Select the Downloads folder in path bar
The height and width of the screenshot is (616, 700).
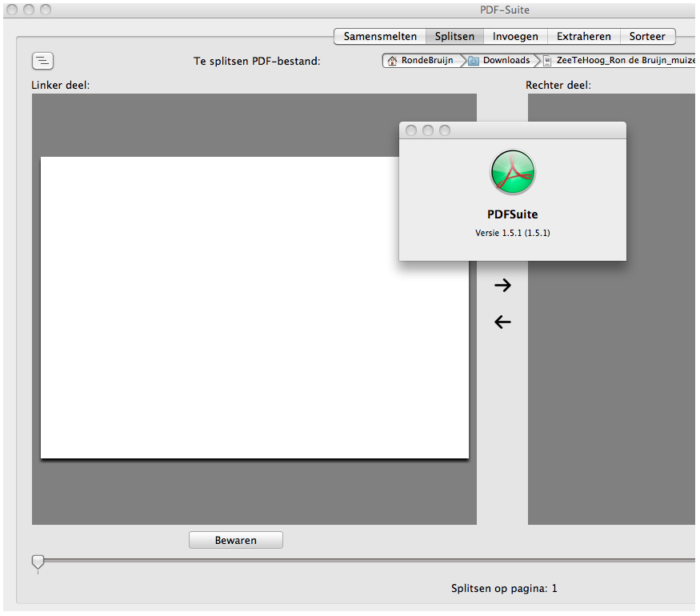point(501,60)
